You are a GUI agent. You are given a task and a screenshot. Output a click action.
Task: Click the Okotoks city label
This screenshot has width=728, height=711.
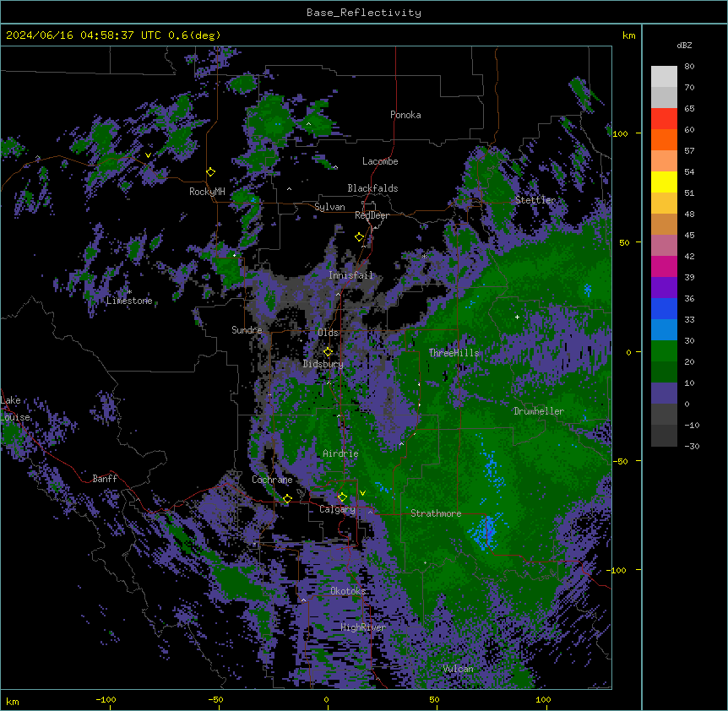348,591
